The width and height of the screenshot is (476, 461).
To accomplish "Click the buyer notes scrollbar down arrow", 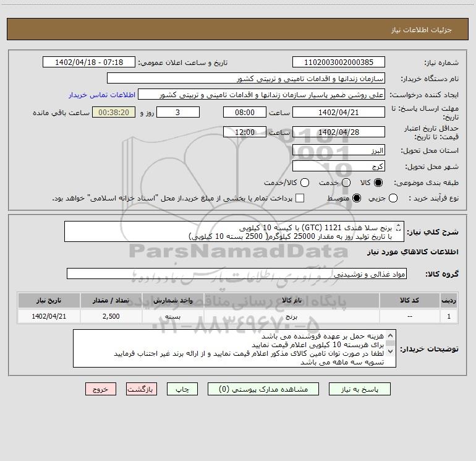I will click(x=391, y=351).
